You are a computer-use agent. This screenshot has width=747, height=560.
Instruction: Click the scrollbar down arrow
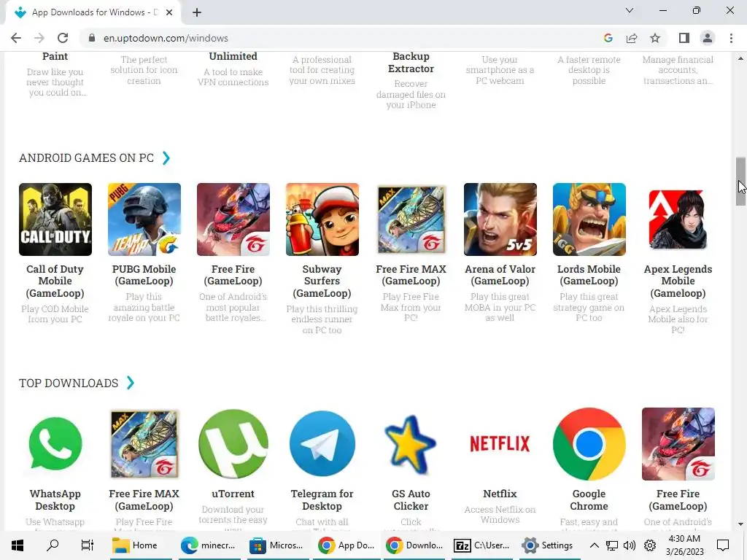point(740,524)
